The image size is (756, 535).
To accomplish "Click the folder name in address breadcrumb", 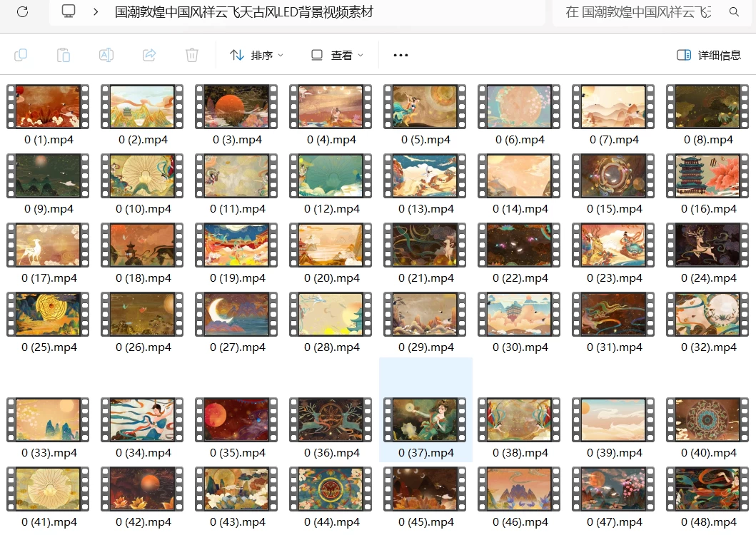I will 243,12.
